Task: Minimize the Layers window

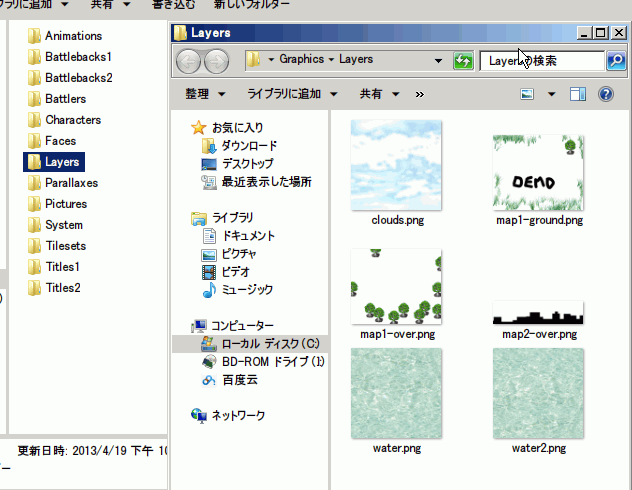Action: point(585,33)
